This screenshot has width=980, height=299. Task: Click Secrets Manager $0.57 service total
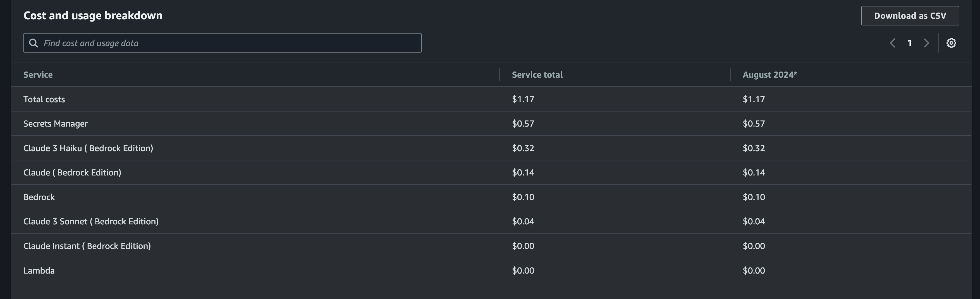(523, 124)
